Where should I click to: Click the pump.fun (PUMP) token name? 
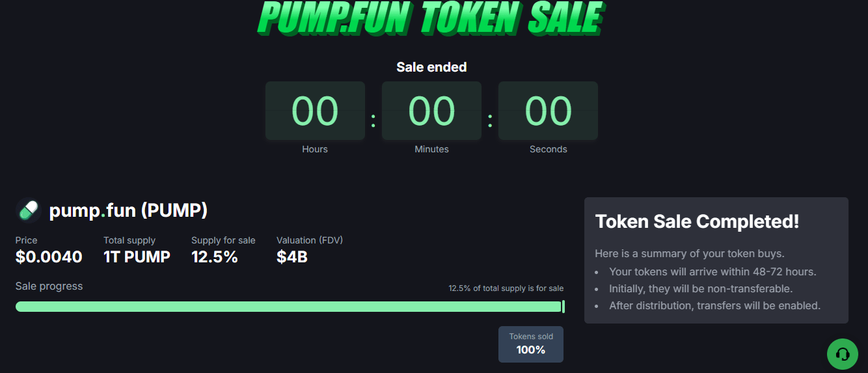coord(128,211)
